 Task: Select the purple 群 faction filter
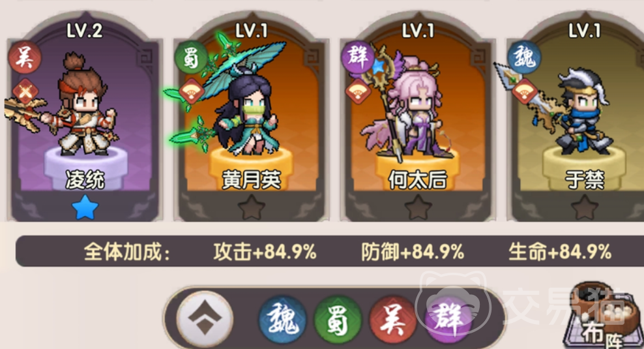[x=448, y=320]
